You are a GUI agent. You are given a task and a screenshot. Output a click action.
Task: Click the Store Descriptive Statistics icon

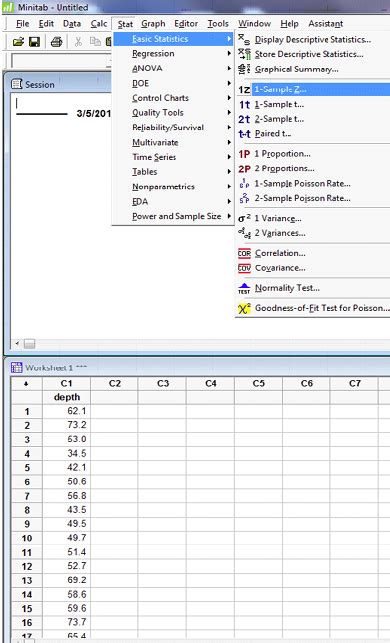click(x=244, y=54)
